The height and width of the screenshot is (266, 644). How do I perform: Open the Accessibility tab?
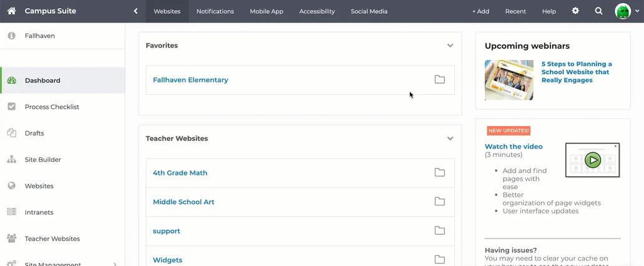click(x=316, y=11)
